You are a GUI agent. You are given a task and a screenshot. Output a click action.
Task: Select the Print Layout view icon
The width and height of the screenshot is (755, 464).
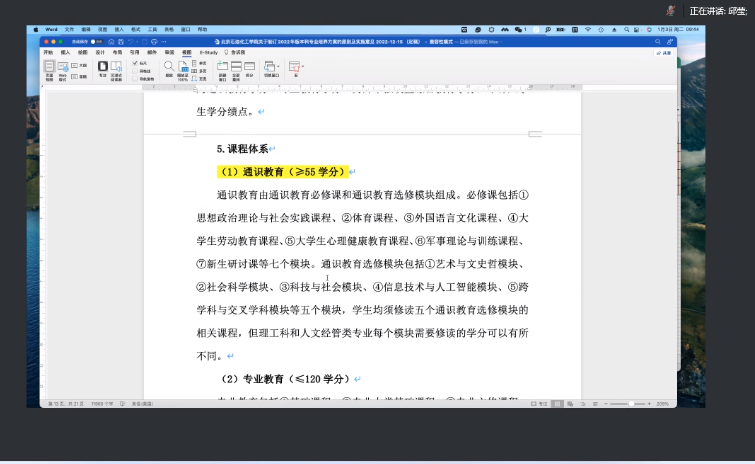50,68
